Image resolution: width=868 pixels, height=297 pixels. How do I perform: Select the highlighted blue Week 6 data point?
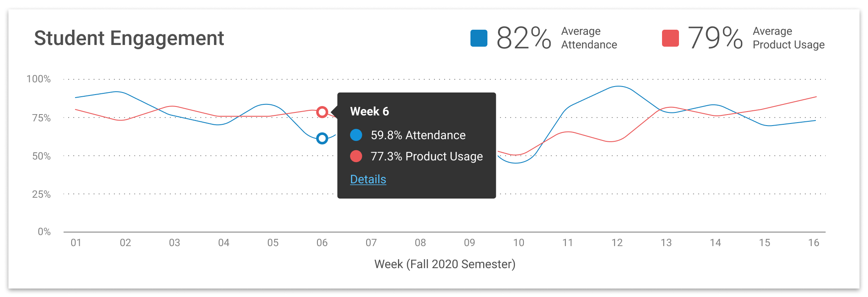pyautogui.click(x=322, y=138)
